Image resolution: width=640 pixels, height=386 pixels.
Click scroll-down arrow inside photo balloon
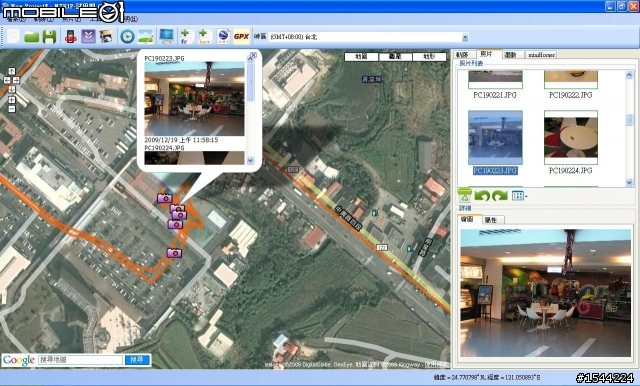point(250,160)
